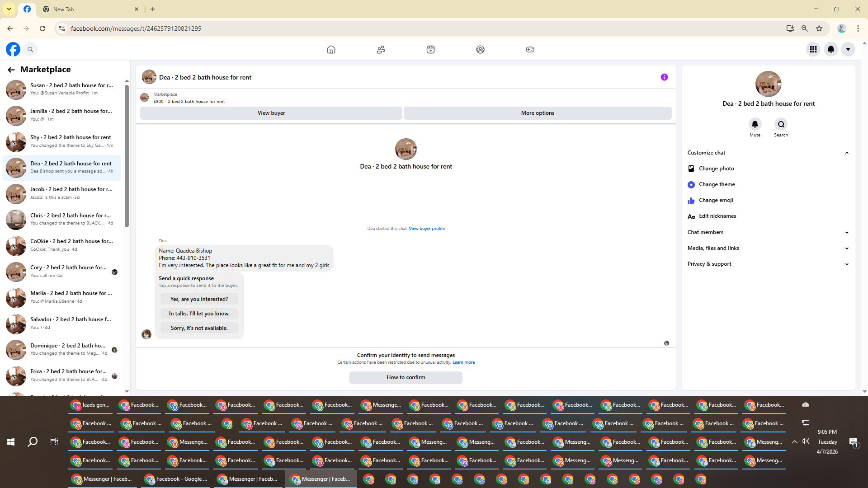Open the View buyer profile link
The height and width of the screenshot is (488, 868).
[x=426, y=229]
